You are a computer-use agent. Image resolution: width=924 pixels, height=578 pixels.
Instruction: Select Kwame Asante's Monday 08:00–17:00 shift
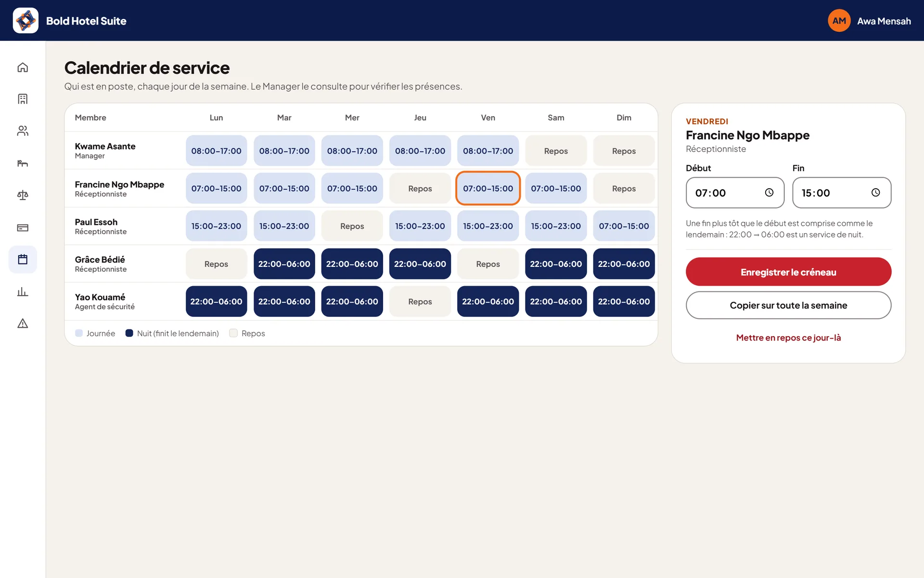[x=216, y=151]
